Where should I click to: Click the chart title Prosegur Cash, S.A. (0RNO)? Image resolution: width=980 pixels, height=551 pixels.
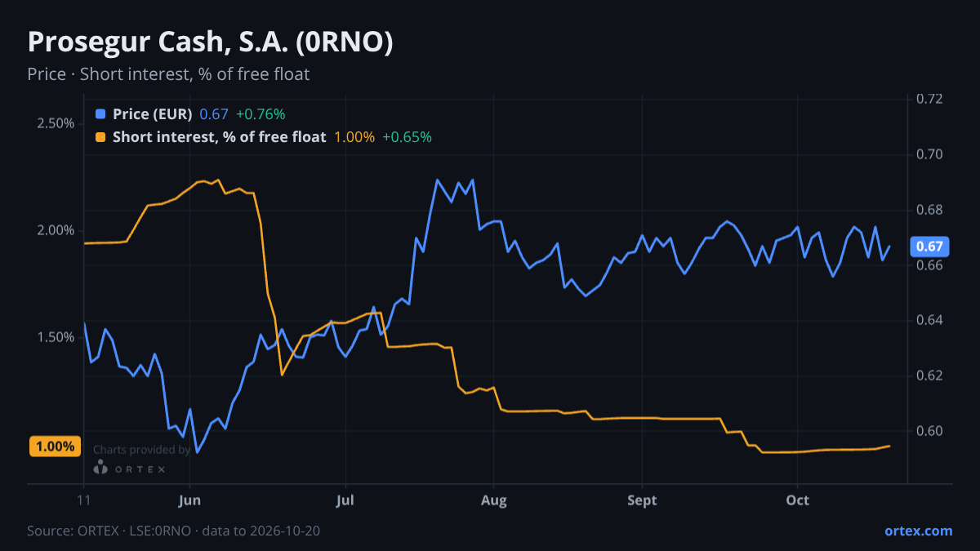coord(210,42)
